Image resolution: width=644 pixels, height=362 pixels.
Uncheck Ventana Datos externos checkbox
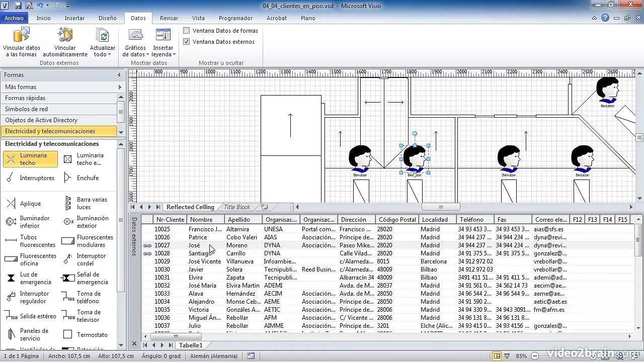187,42
